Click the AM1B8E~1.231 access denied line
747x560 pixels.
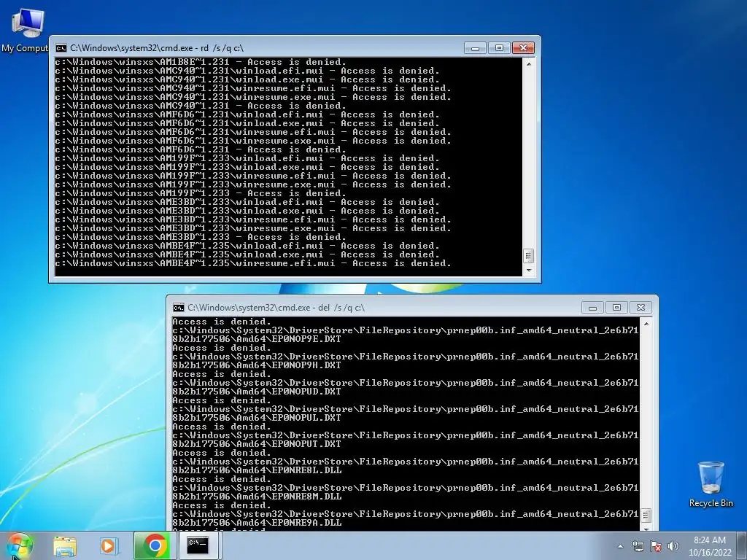[x=201, y=62]
